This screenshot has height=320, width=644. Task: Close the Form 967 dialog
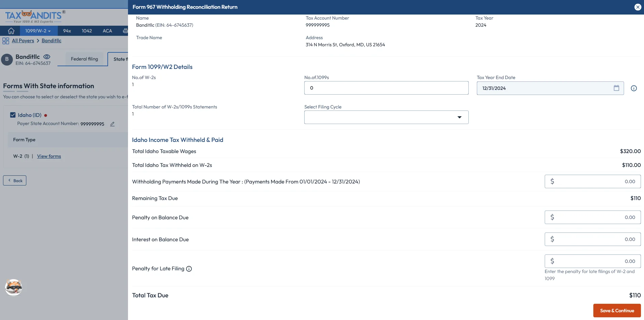tap(638, 7)
